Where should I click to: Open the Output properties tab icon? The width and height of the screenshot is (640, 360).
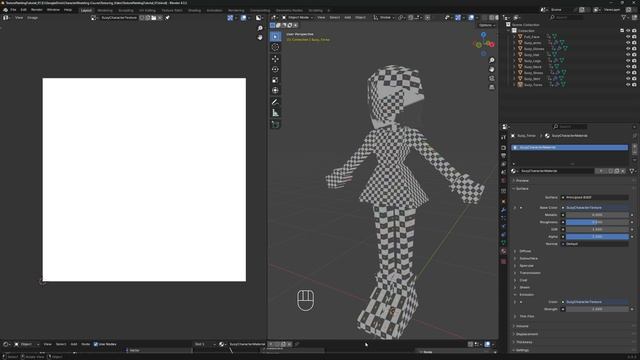point(503,156)
